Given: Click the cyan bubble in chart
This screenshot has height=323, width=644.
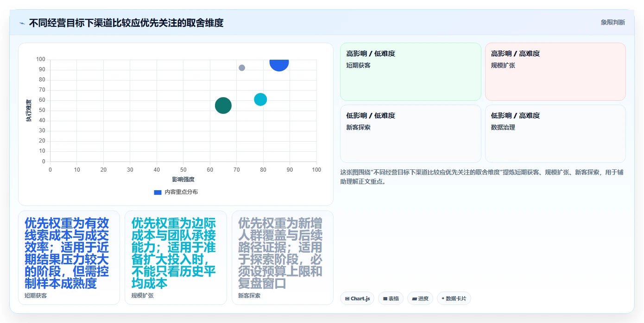Looking at the screenshot, I should point(260,99).
